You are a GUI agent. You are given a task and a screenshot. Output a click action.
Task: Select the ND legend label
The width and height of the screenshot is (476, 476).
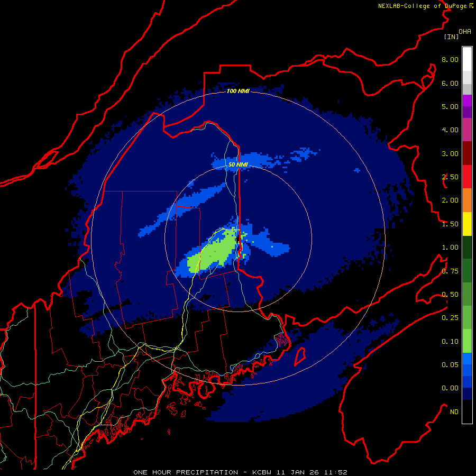click(454, 412)
